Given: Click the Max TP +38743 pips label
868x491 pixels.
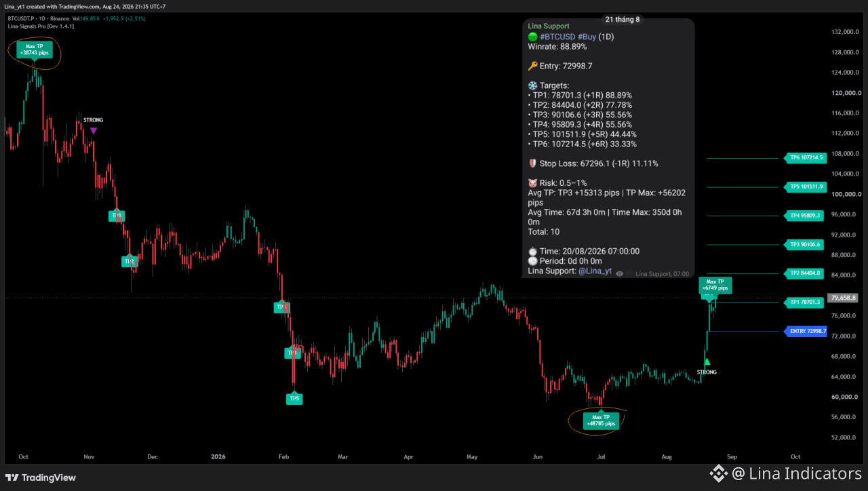Looking at the screenshot, I should pyautogui.click(x=35, y=50).
